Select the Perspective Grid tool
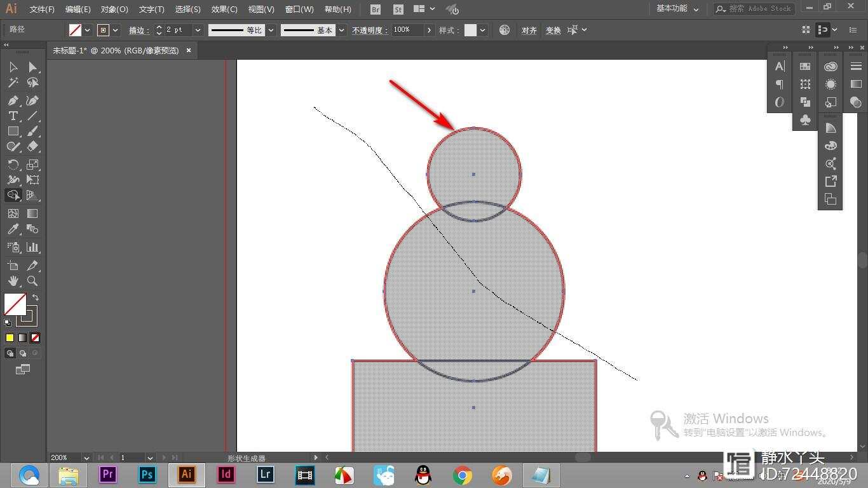 tap(32, 195)
